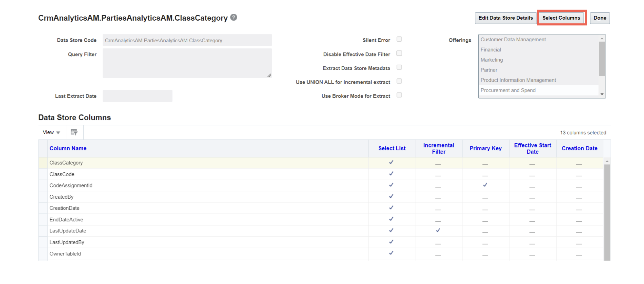Viewport: 644px width, 284px height.
Task: Sort by Primary Key header
Action: (486, 149)
